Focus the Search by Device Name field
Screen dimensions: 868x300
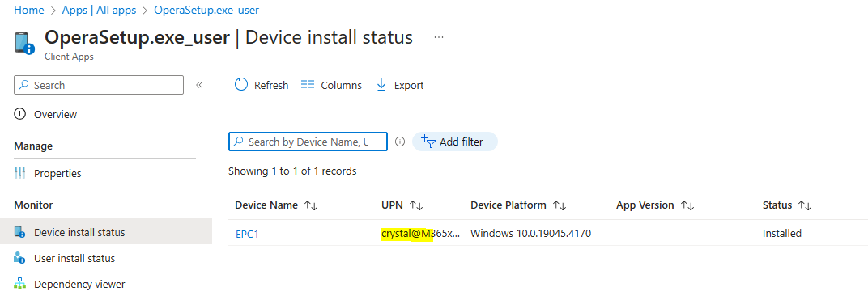pos(308,142)
